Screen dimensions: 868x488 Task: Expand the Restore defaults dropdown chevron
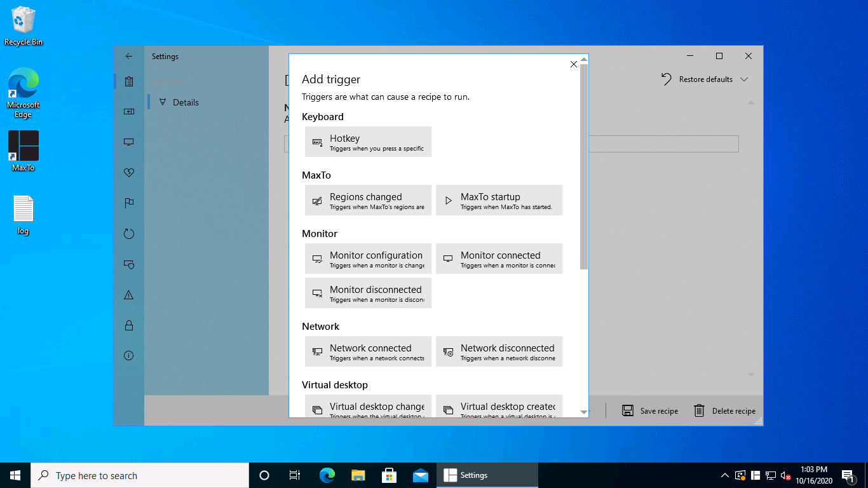pyautogui.click(x=744, y=79)
